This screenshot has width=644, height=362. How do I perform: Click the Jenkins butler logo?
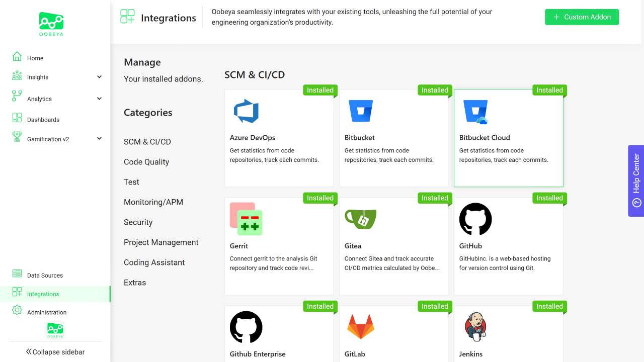click(475, 327)
